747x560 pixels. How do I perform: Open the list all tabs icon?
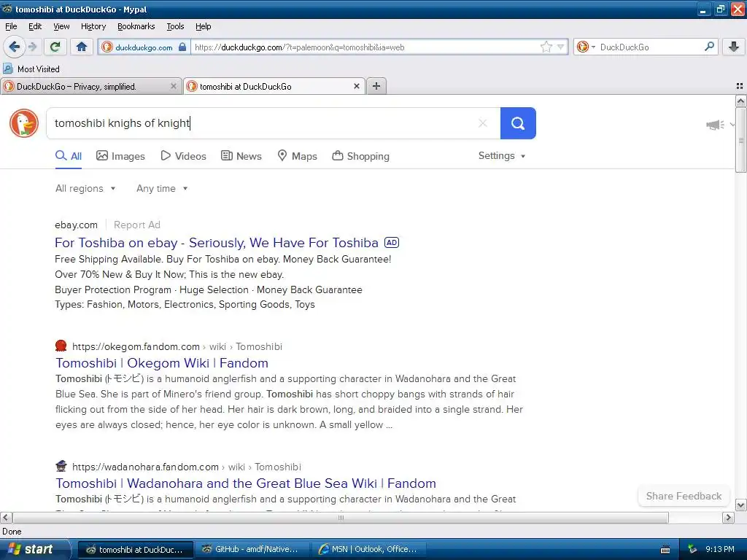[x=740, y=86]
